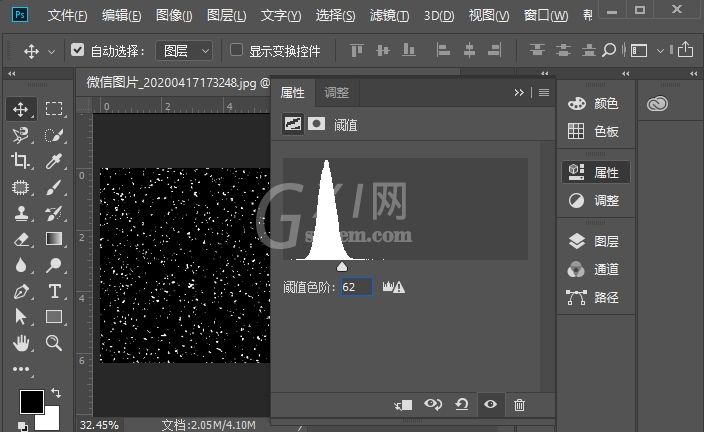Image resolution: width=704 pixels, height=432 pixels.
Task: Select the Path Selection tool
Action: (21, 317)
